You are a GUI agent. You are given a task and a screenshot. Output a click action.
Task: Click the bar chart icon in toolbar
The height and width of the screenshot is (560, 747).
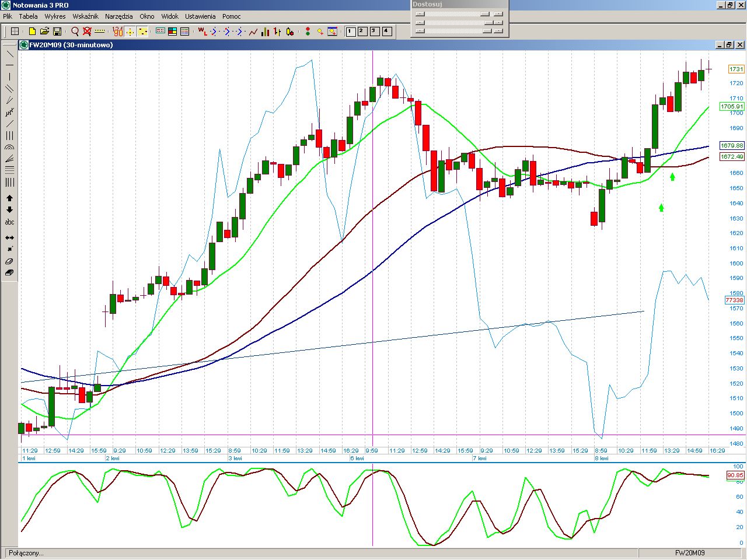(266, 32)
